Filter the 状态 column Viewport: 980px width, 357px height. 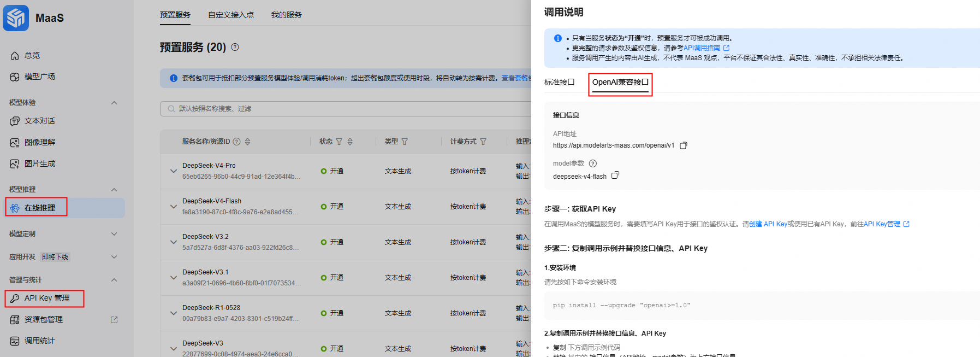point(339,142)
